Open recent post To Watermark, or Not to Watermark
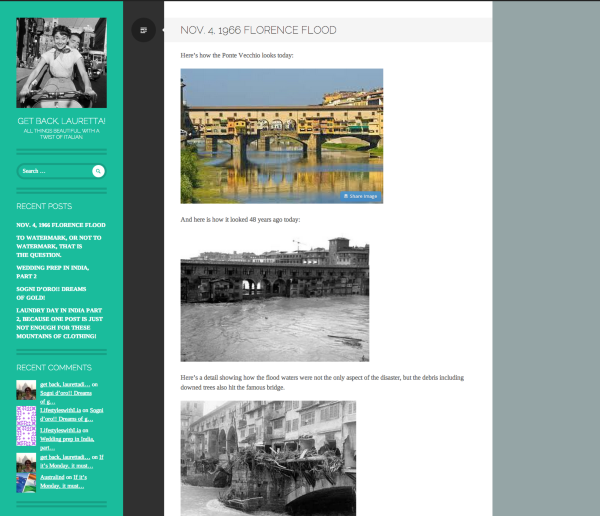Viewport: 600px width, 516px height. (x=59, y=246)
